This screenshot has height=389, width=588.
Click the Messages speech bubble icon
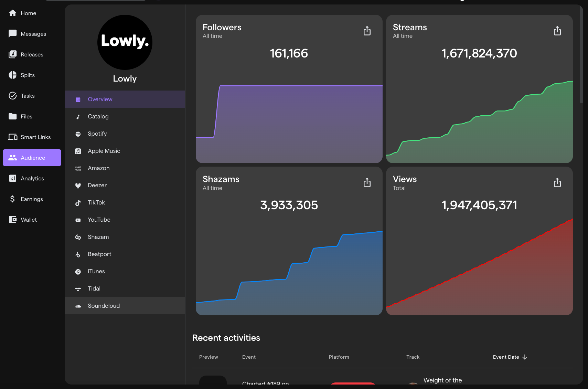coord(13,34)
